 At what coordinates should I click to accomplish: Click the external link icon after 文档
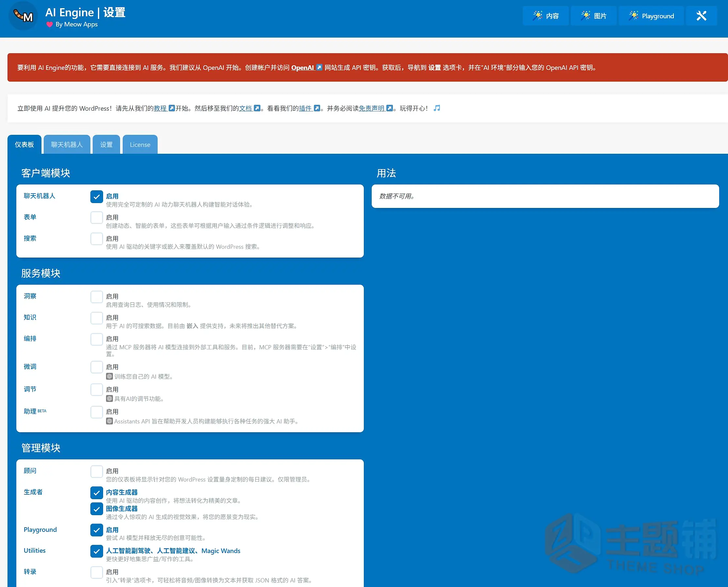click(257, 108)
